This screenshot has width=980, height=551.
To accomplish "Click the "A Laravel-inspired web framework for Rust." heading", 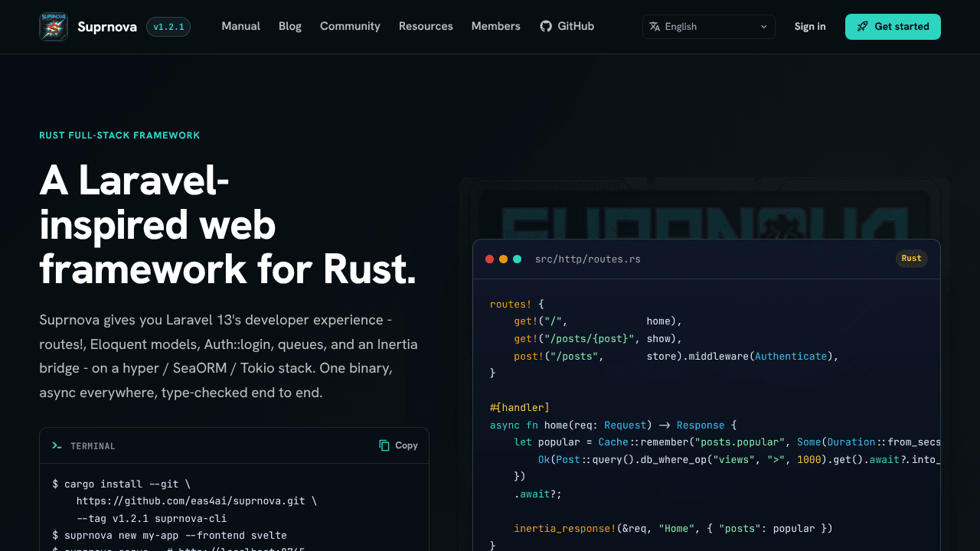I will (x=228, y=225).
